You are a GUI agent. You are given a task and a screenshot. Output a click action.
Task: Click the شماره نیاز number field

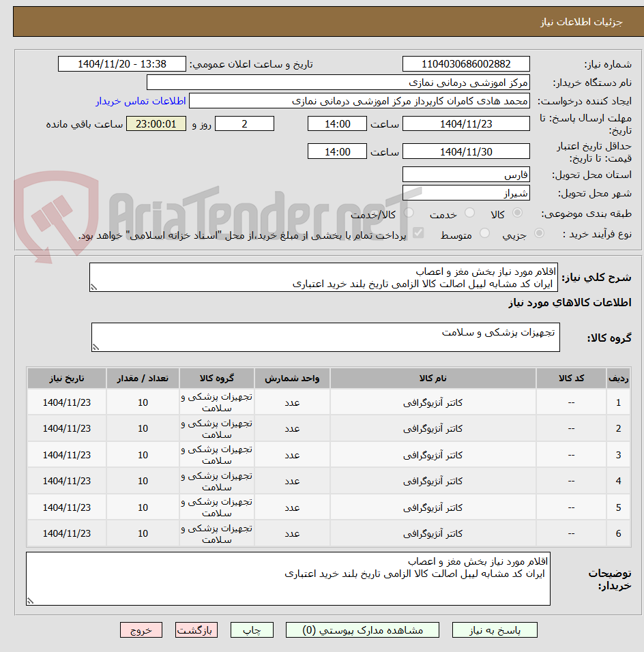[x=466, y=64]
